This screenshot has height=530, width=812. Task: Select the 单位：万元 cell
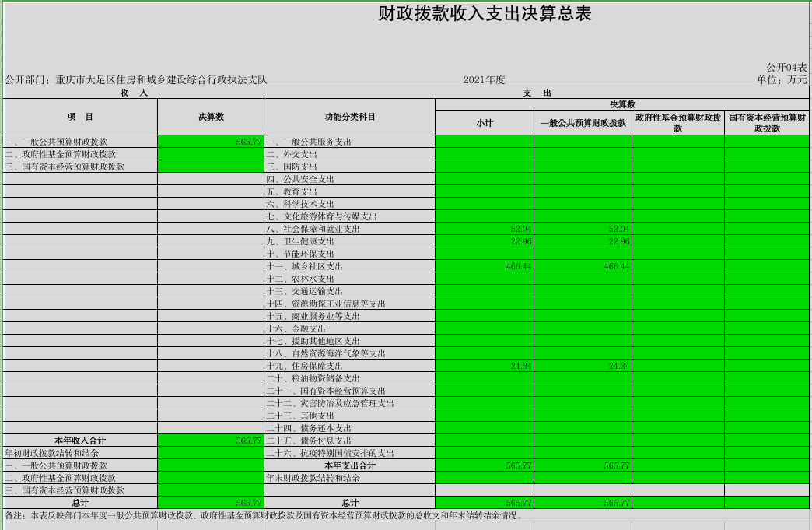[782, 80]
